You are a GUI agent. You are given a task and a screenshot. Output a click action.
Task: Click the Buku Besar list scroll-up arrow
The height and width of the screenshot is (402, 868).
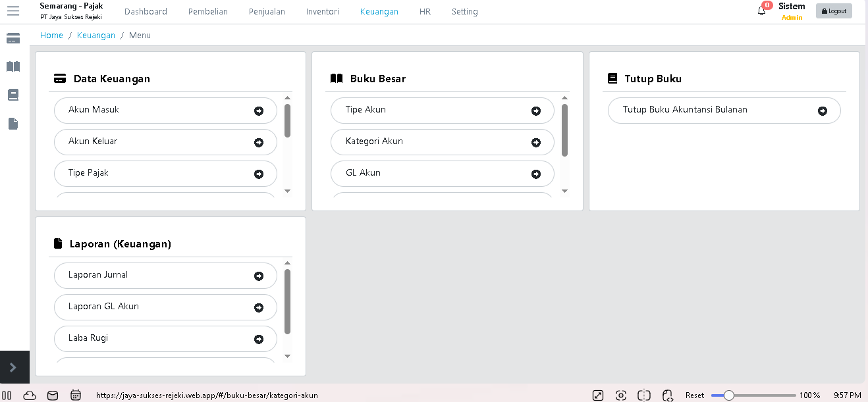tap(564, 98)
